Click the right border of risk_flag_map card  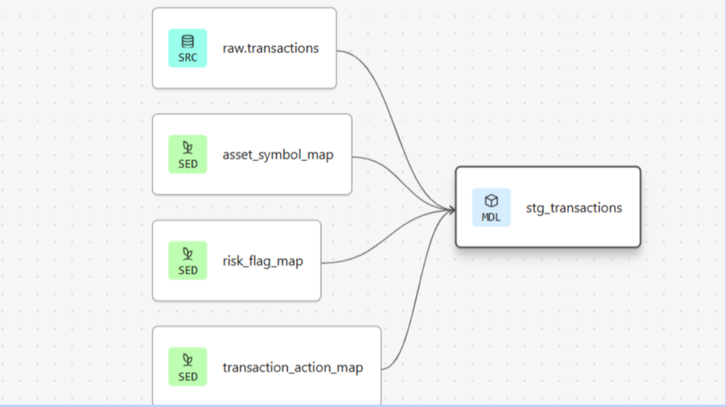point(321,261)
